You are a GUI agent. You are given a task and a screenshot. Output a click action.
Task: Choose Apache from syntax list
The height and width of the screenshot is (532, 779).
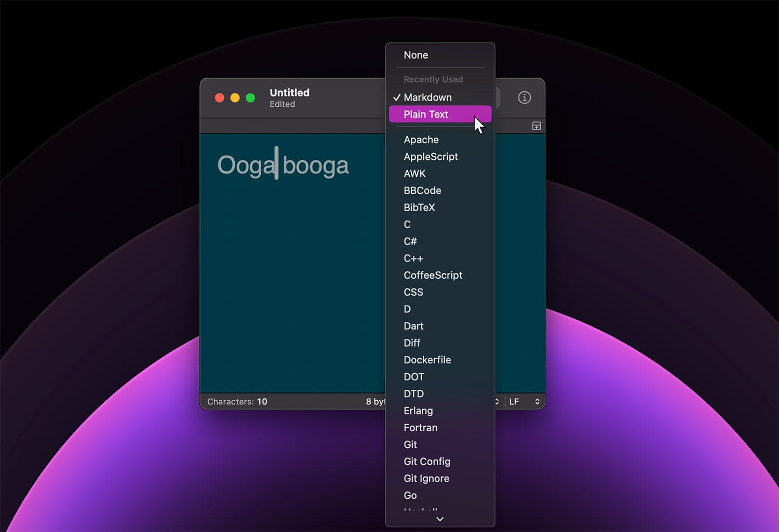440,140
